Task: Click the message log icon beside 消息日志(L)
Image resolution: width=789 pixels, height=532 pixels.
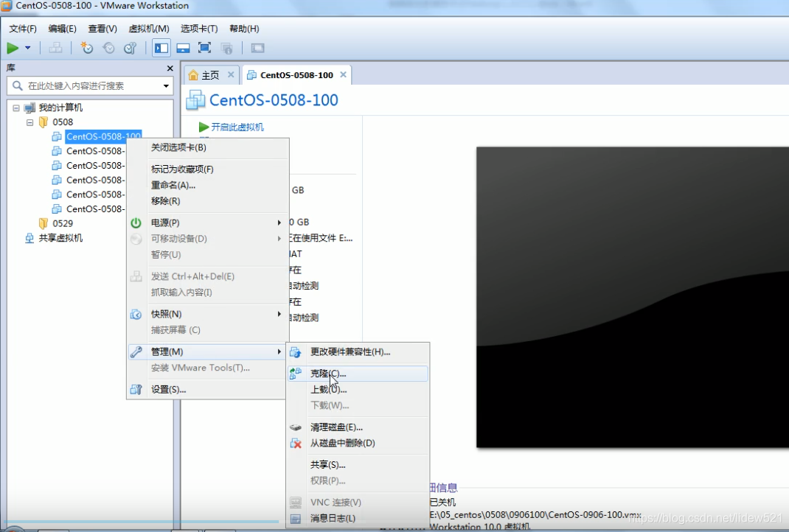Action: click(x=296, y=519)
